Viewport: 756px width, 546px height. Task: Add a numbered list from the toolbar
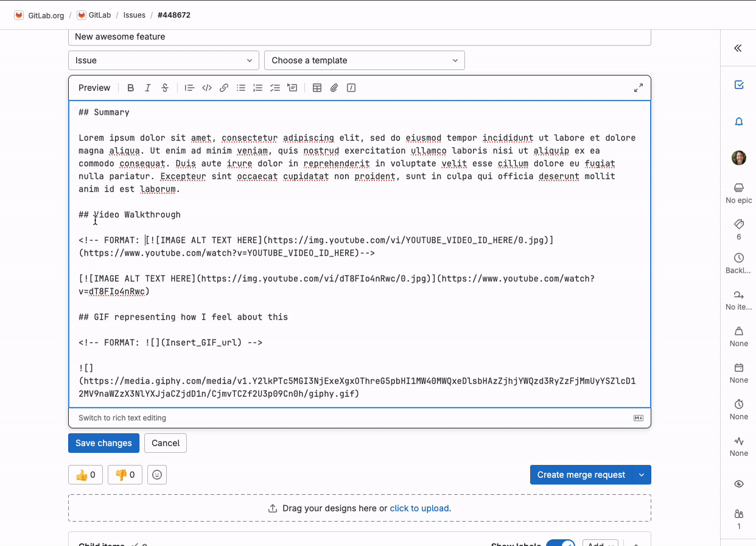pos(258,88)
